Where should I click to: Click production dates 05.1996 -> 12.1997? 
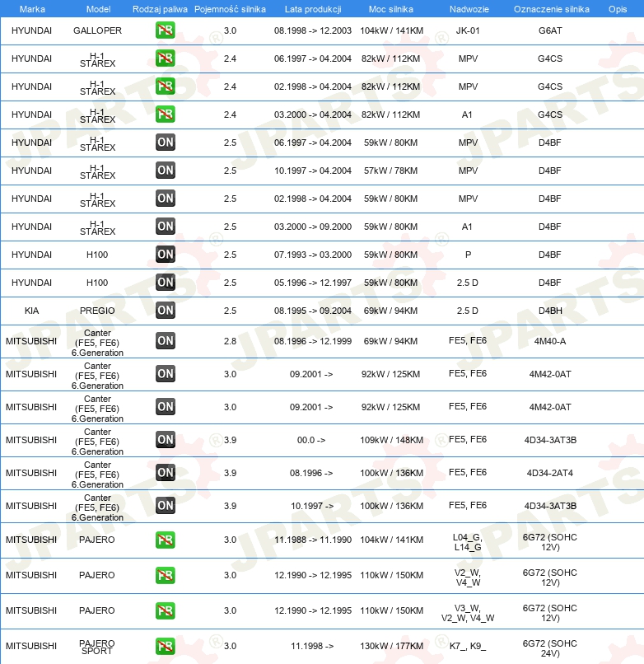[313, 283]
